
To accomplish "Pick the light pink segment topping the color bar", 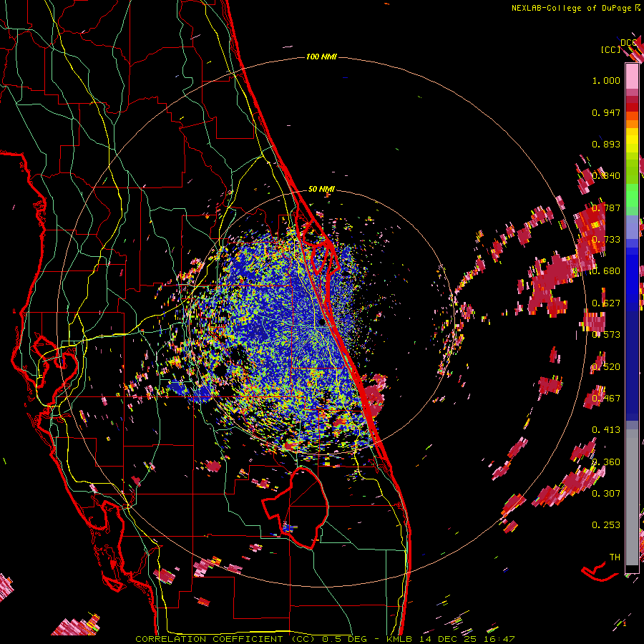I will 632,76.
